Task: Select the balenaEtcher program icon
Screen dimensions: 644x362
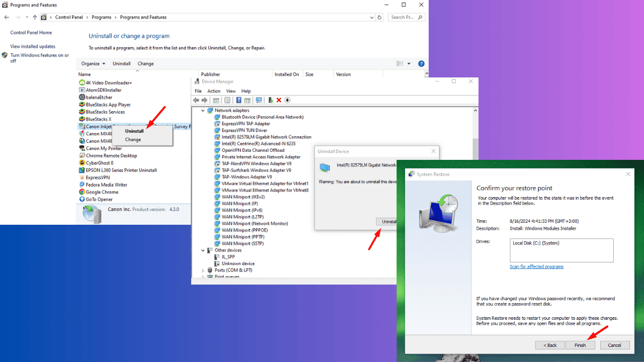Action: 82,97
